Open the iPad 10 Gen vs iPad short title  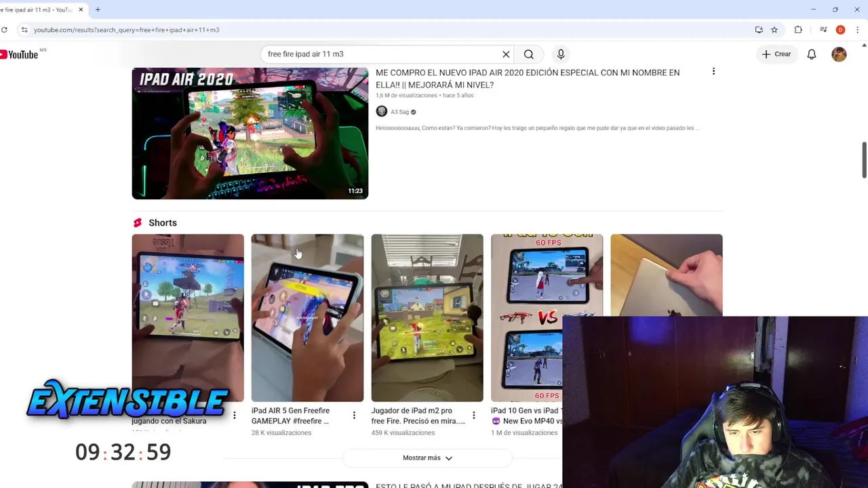click(526, 415)
